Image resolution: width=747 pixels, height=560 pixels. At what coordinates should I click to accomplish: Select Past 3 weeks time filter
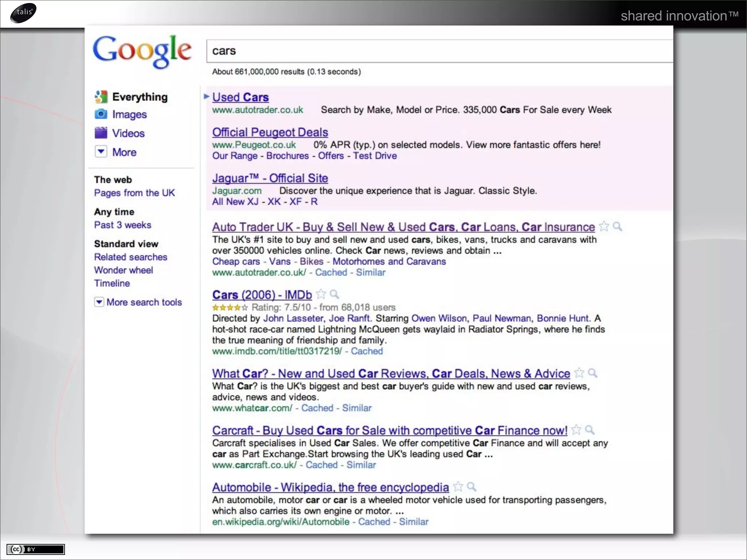click(123, 225)
